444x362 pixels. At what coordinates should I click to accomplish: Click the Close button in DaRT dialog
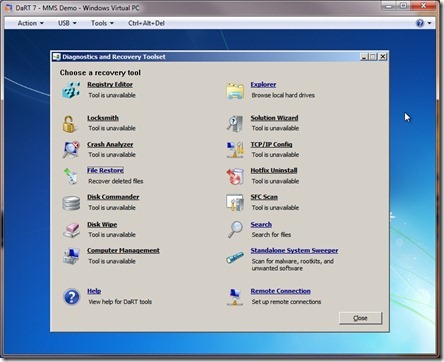click(x=360, y=318)
